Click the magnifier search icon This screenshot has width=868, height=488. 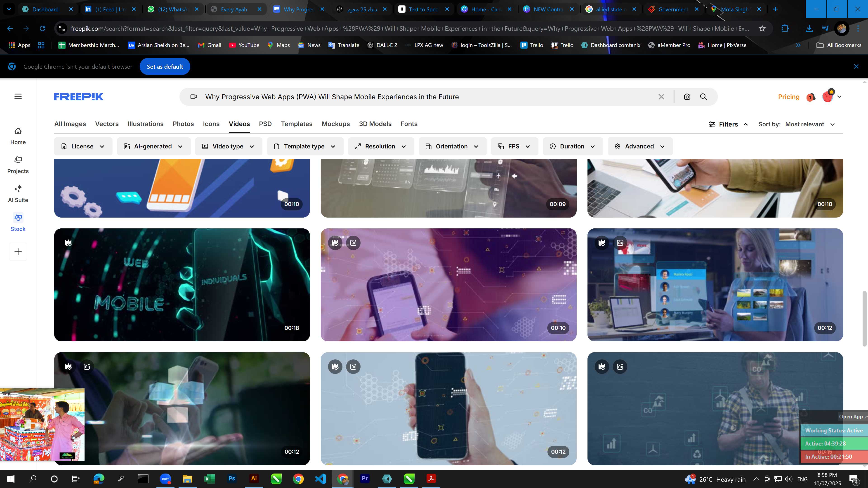click(x=703, y=97)
